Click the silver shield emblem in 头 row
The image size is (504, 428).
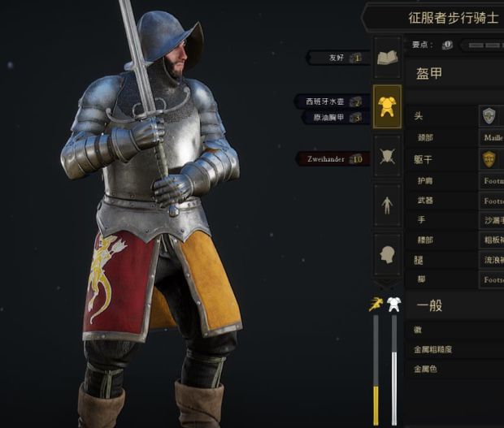(x=489, y=116)
